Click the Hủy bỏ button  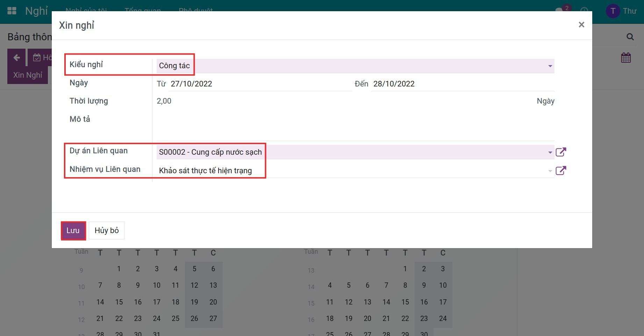tap(107, 230)
